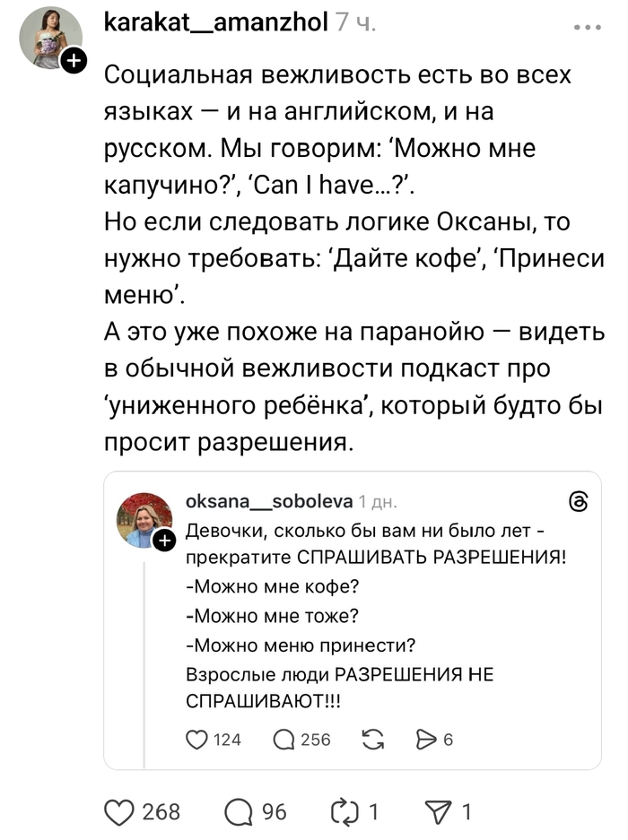This screenshot has width=628, height=840.
Task: Open the three-dot post options menu
Action: (x=588, y=27)
